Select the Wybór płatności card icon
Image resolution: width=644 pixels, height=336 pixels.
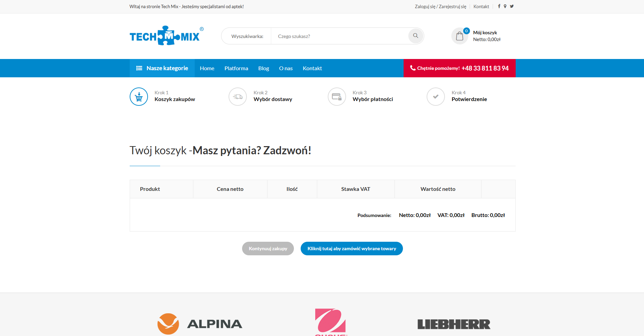(x=337, y=97)
